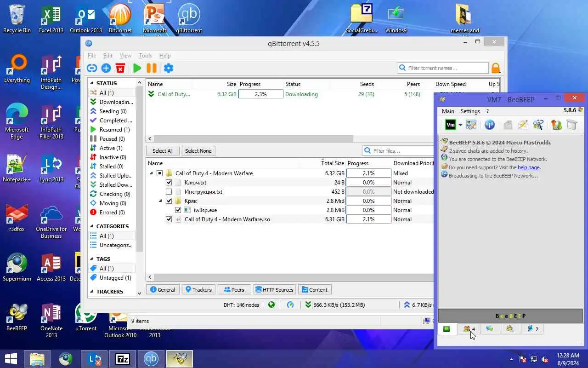This screenshot has height=368, width=588.
Task: Click the orange lock icon in qBittorrent
Action: tap(496, 68)
